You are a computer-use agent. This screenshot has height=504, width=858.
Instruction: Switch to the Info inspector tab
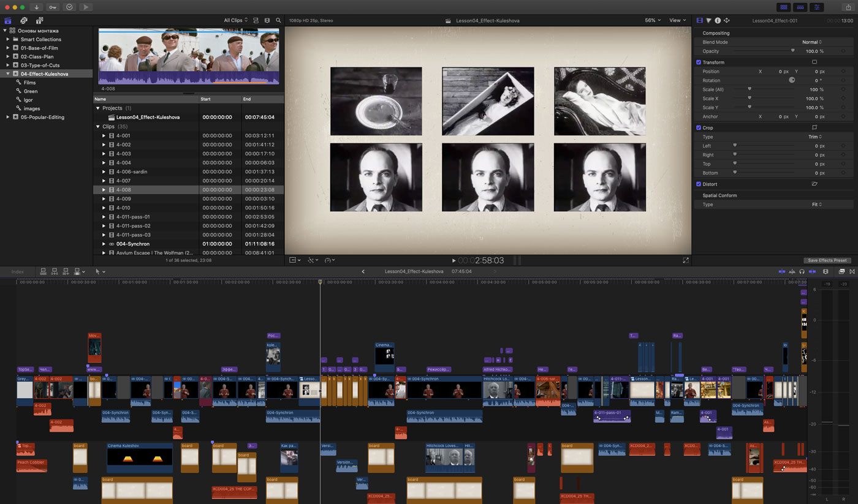pyautogui.click(x=718, y=20)
